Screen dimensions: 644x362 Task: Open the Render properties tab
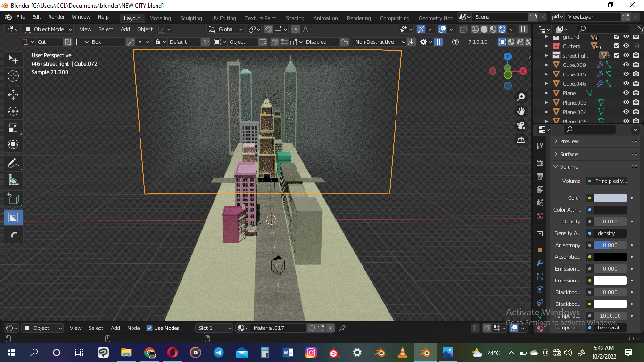540,163
